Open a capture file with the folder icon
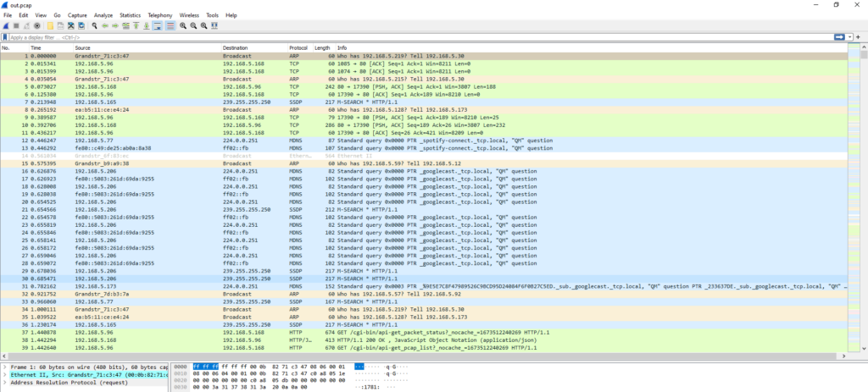Image resolution: width=868 pixels, height=392 pixels. [50, 25]
